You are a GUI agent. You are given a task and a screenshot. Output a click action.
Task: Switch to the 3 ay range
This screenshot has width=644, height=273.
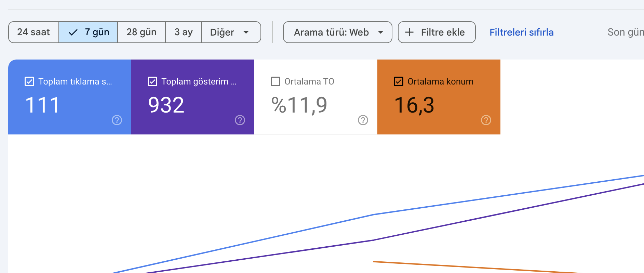(x=184, y=32)
